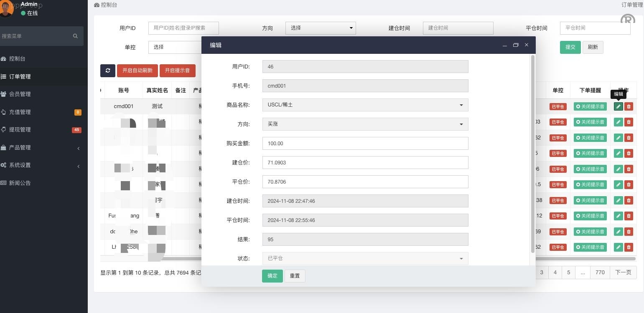Open 会员管理 in the sidebar
Image resolution: width=644 pixels, height=313 pixels.
pos(20,94)
